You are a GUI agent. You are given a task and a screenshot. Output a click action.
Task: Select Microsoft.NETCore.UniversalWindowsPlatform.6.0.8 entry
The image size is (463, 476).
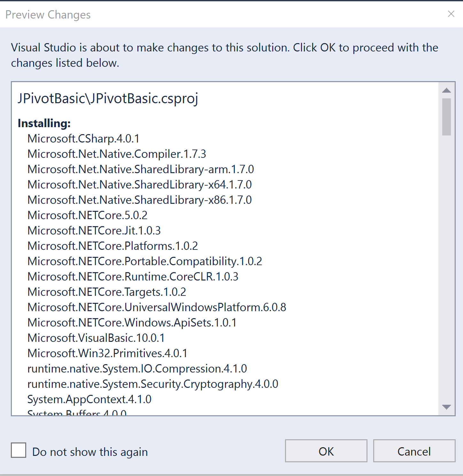click(x=157, y=307)
